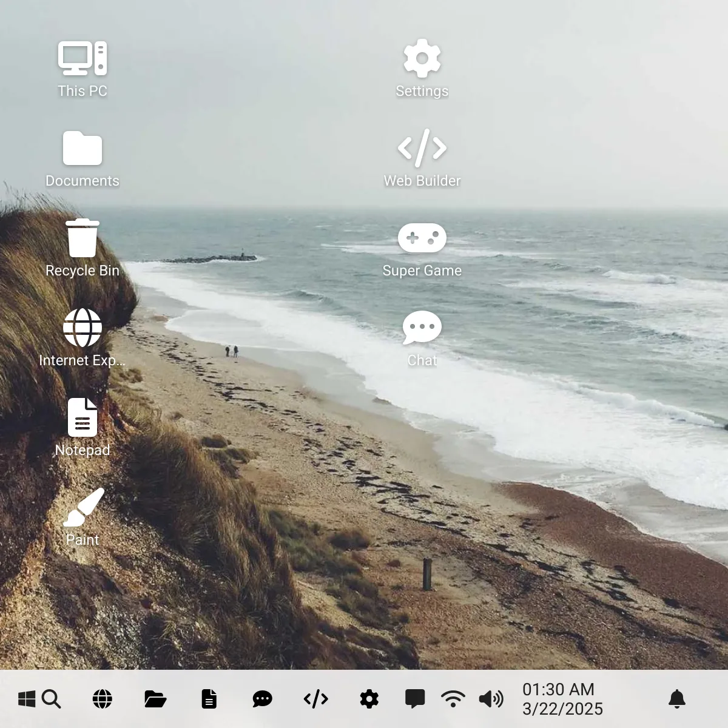
Task: Open This PC desktop icon
Action: [x=83, y=69]
